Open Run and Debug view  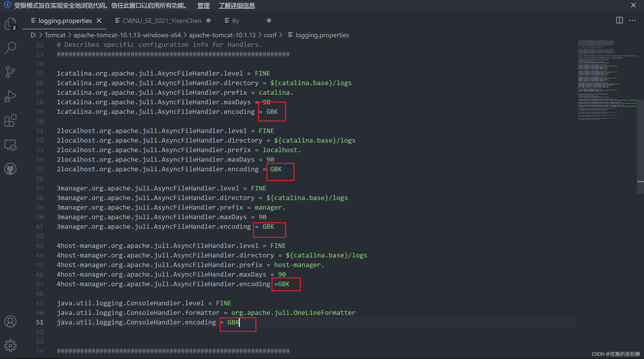tap(10, 96)
